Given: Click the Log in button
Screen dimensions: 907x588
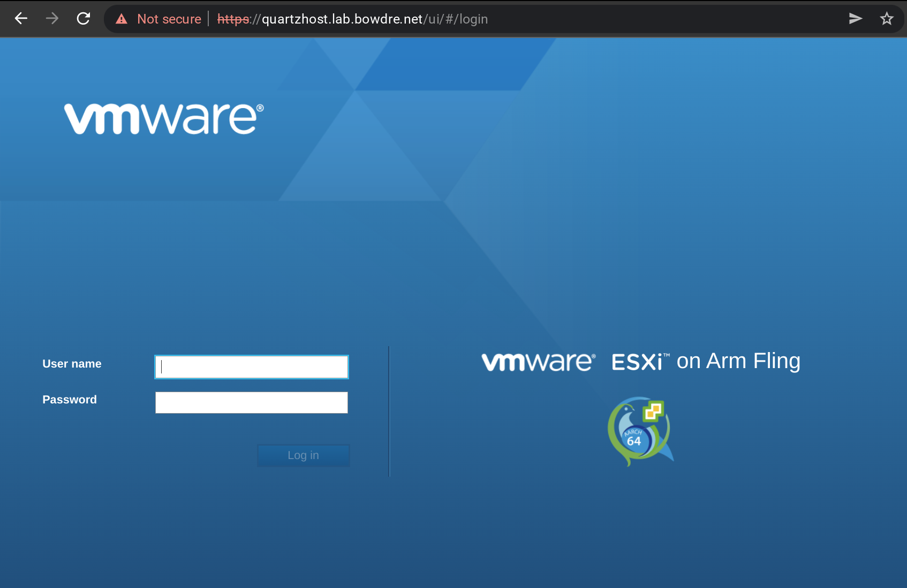Looking at the screenshot, I should click(x=304, y=455).
